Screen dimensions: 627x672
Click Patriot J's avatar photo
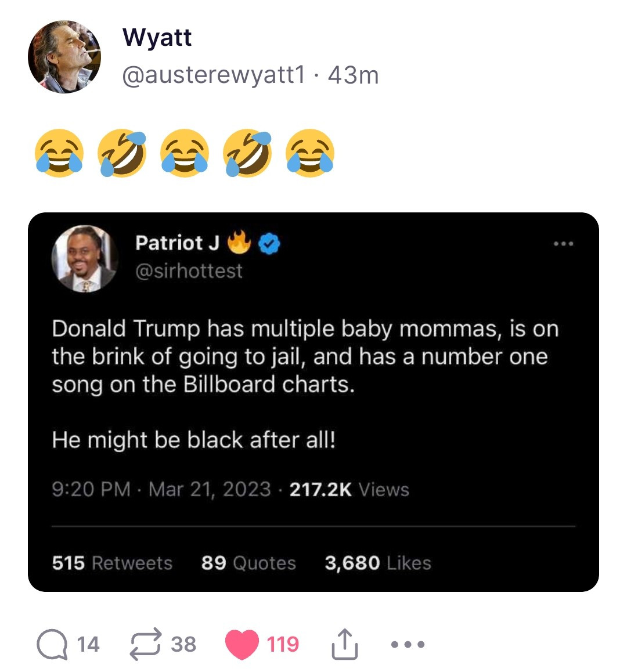[85, 258]
